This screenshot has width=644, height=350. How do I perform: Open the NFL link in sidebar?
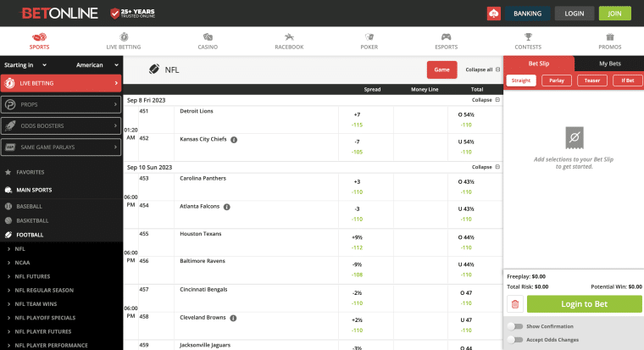(19, 249)
